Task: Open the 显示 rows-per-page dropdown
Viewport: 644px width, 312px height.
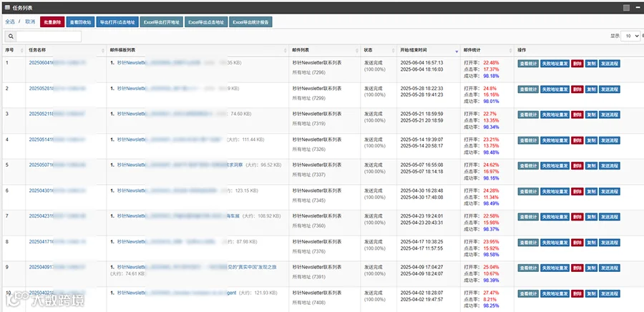Action: coord(630,36)
